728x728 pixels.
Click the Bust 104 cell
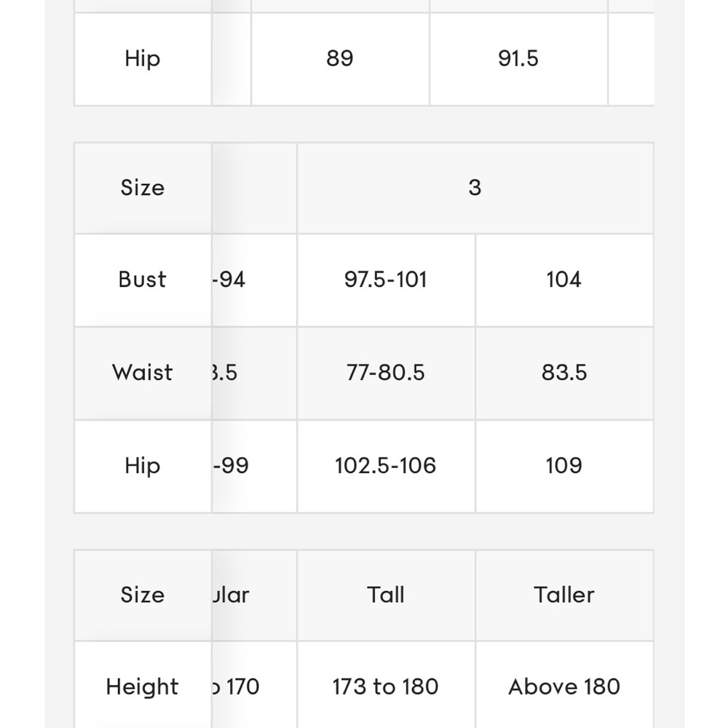pyautogui.click(x=564, y=280)
